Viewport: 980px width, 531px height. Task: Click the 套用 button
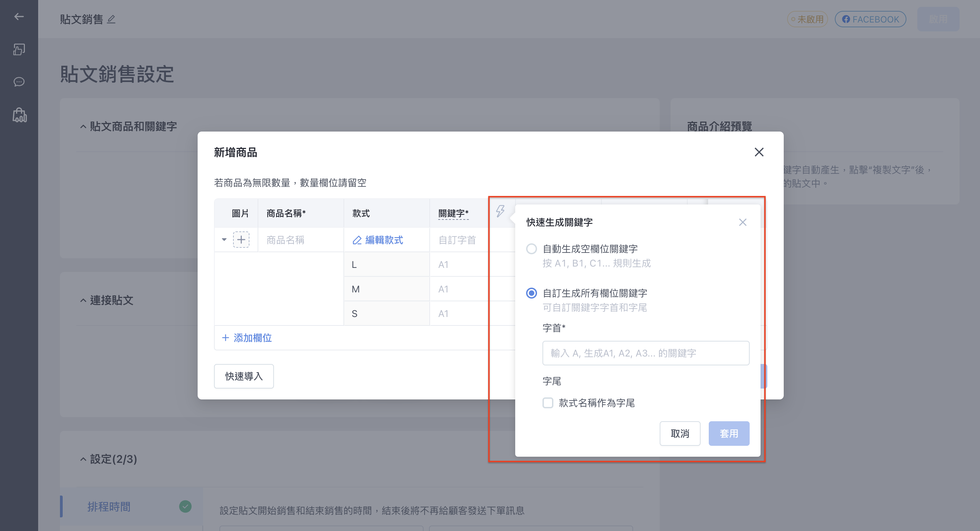pos(729,434)
